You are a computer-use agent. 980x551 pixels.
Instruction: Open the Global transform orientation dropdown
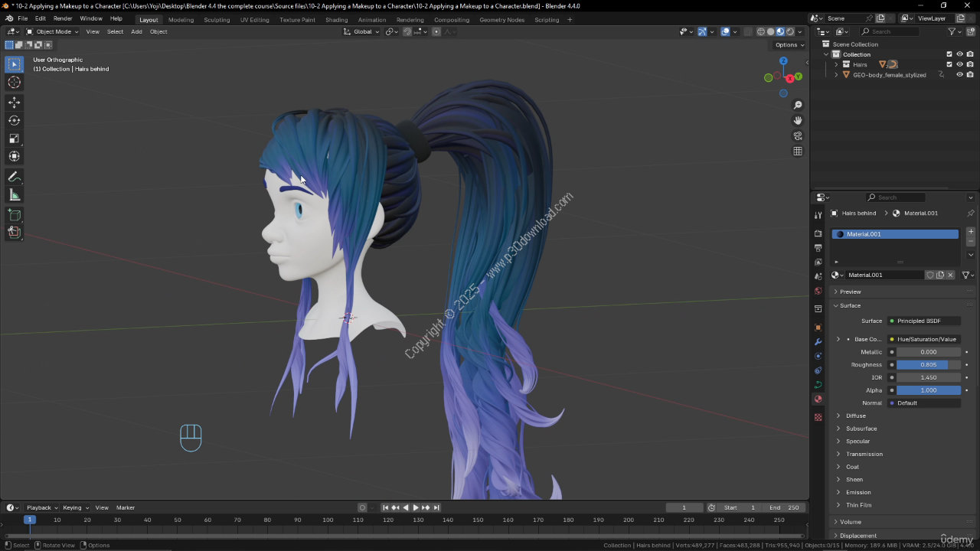click(361, 31)
